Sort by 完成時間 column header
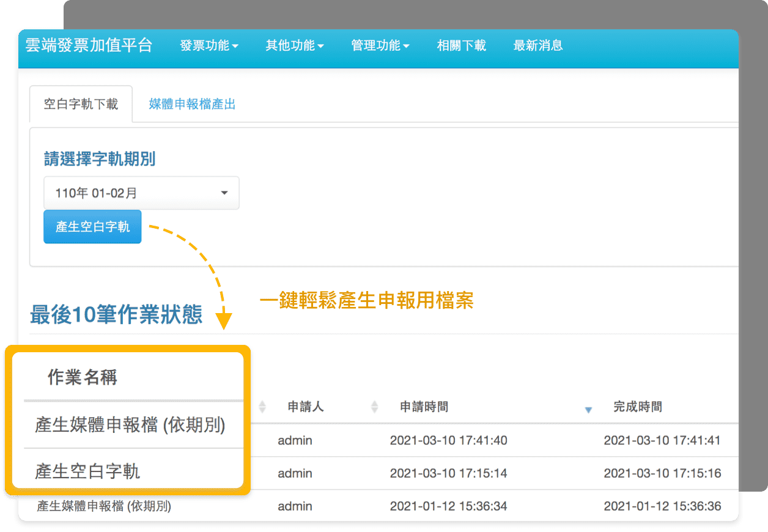This screenshot has width=768, height=532. [x=637, y=407]
